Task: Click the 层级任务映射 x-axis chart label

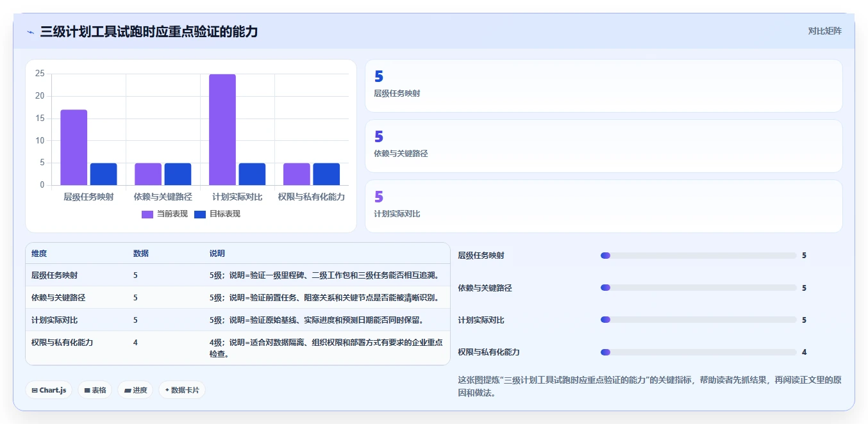Action: pos(88,197)
